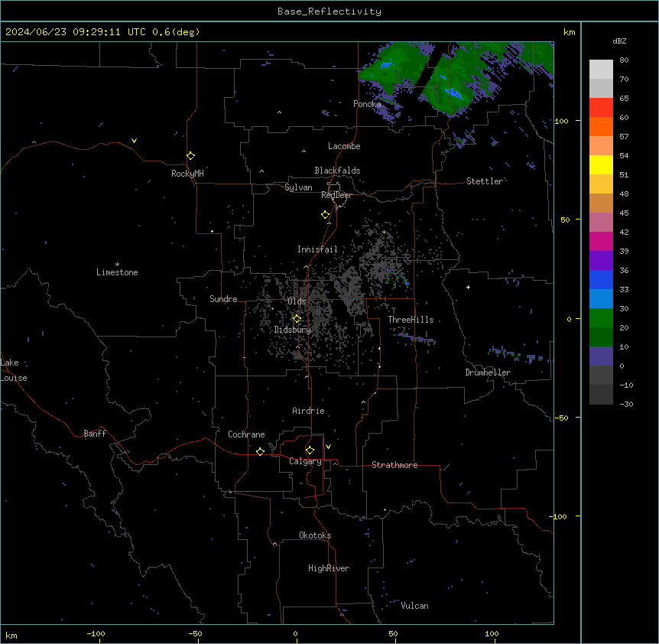
Task: Click the yellow V marker northwest of RockyMH
Action: 134,141
